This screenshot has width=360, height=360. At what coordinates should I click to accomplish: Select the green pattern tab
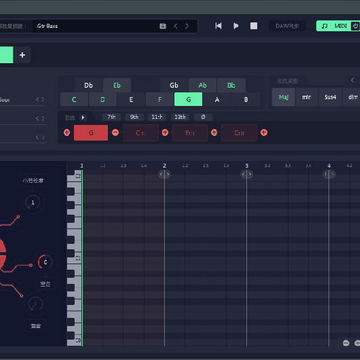tap(6, 55)
